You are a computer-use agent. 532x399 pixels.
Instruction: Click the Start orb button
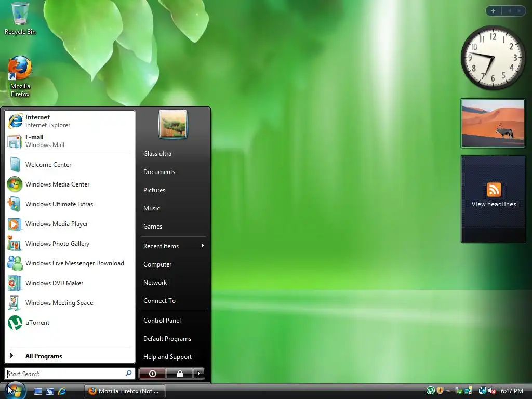[15, 390]
